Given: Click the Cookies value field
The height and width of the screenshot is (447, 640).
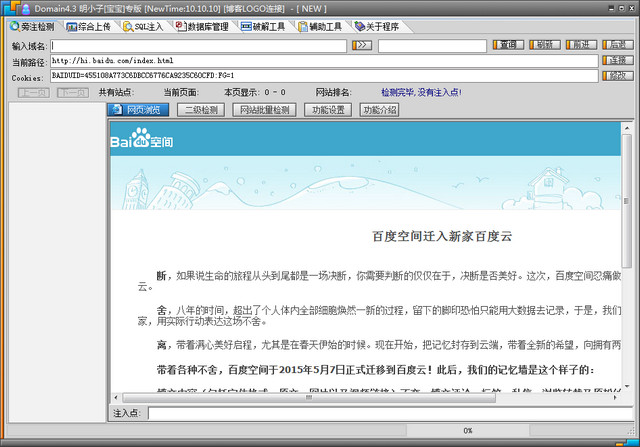Looking at the screenshot, I should coord(324,76).
